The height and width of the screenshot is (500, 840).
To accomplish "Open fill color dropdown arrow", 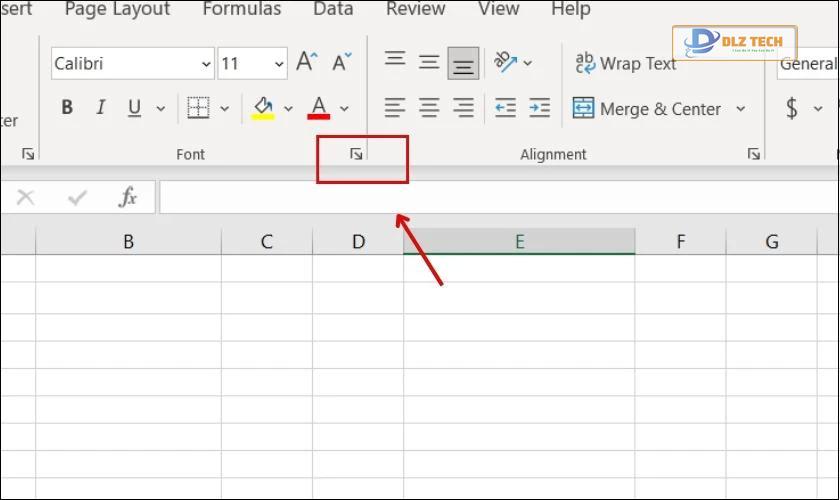I will 288,109.
